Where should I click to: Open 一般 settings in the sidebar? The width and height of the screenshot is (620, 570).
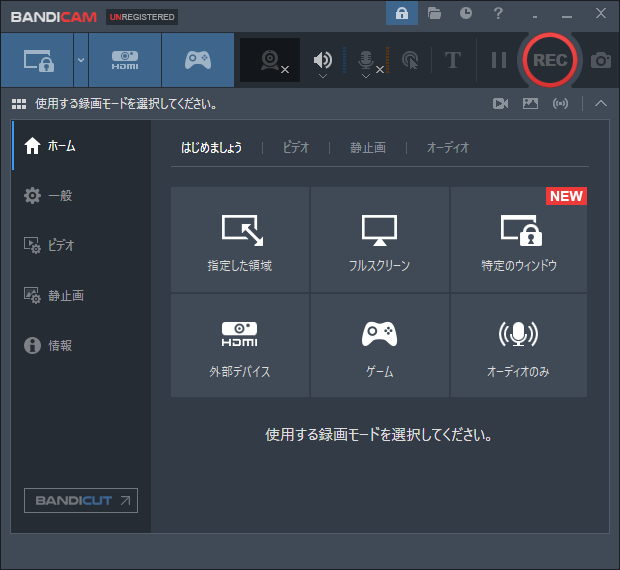[x=81, y=195]
